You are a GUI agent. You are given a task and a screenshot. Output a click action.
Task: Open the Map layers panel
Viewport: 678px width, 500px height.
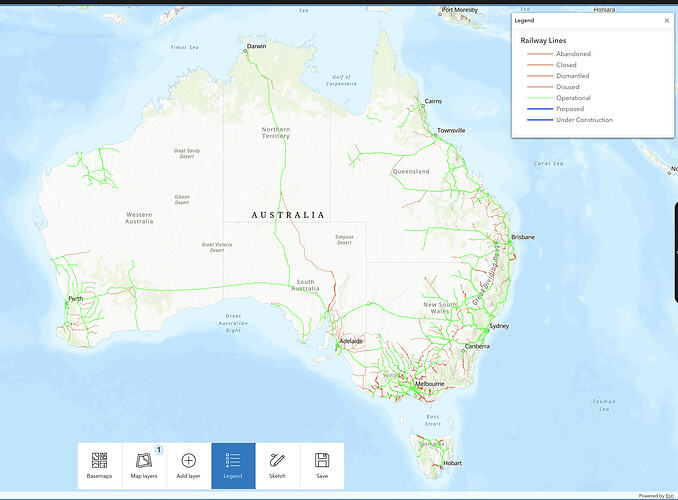(144, 465)
